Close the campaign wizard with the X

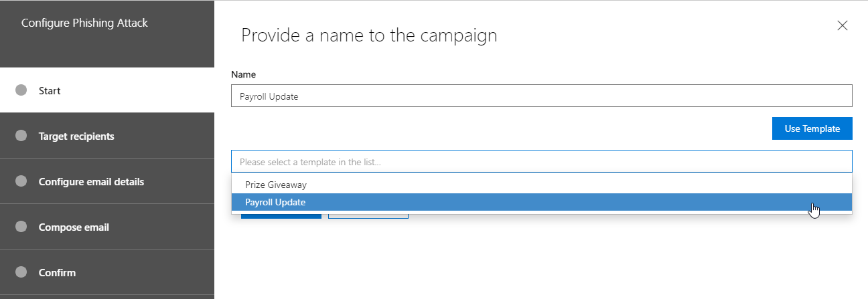pyautogui.click(x=843, y=25)
